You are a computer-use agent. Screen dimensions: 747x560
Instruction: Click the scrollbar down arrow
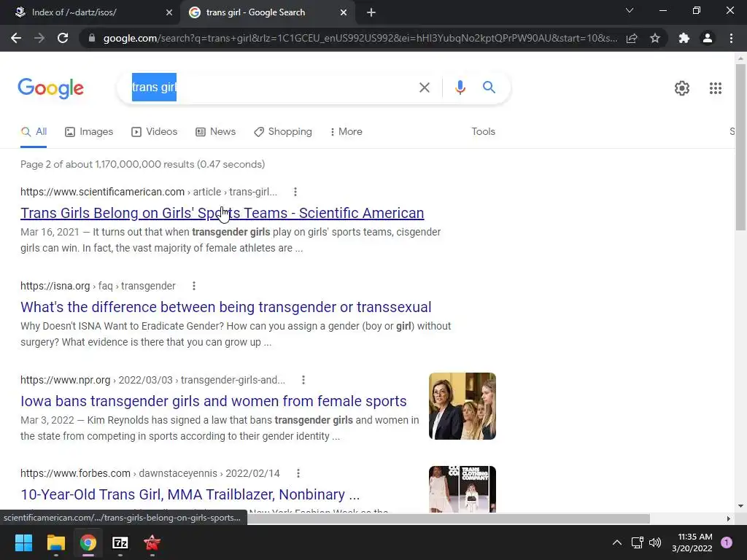(x=740, y=506)
